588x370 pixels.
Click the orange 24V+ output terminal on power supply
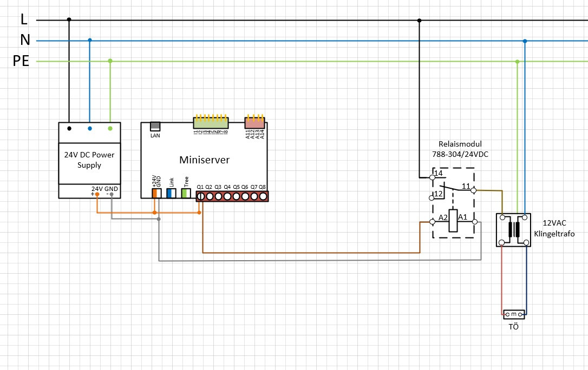(x=97, y=194)
